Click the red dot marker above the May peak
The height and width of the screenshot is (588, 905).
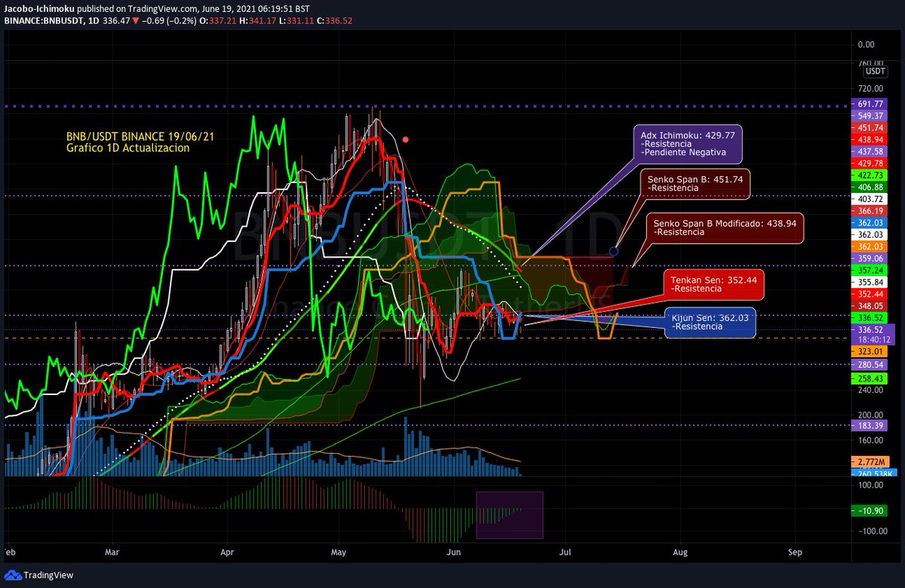point(406,139)
